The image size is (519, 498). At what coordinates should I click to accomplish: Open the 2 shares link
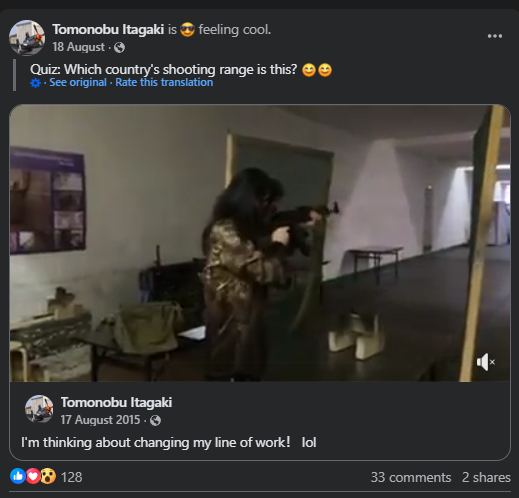coord(486,477)
